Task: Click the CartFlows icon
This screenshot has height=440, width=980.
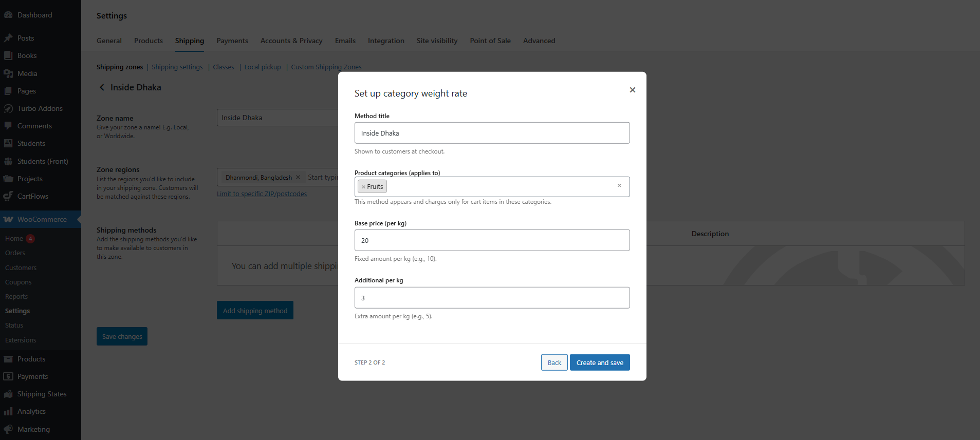Action: click(8, 196)
